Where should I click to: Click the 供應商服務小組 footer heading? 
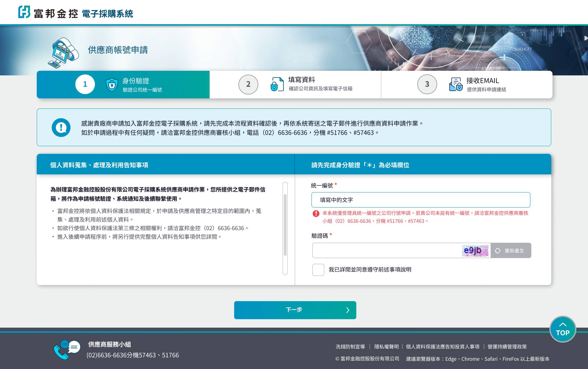click(110, 344)
